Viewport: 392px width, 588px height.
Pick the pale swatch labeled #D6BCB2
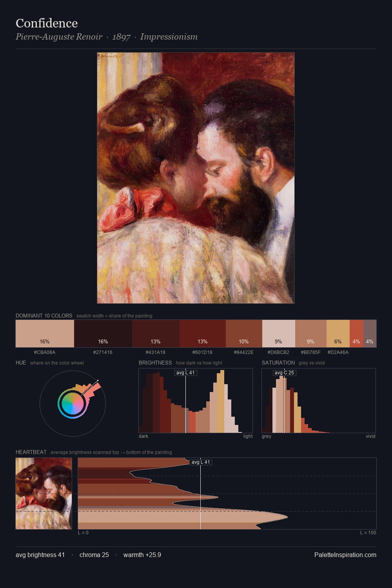279,334
